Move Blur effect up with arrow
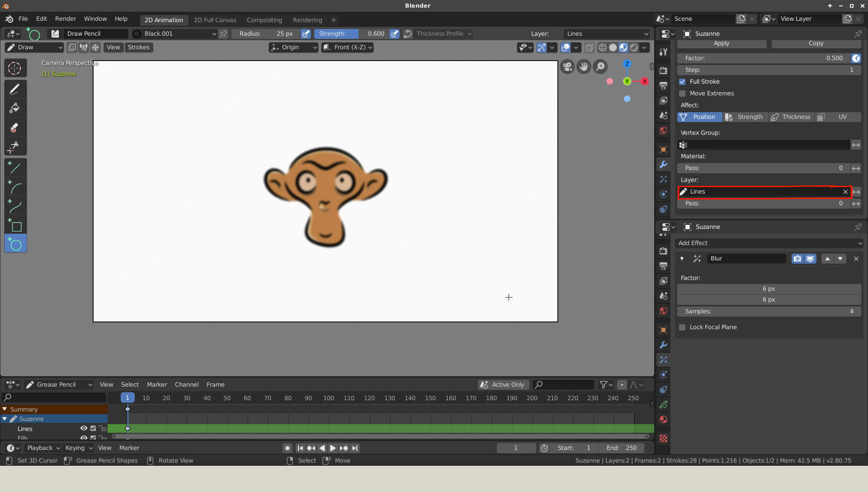 pyautogui.click(x=827, y=259)
